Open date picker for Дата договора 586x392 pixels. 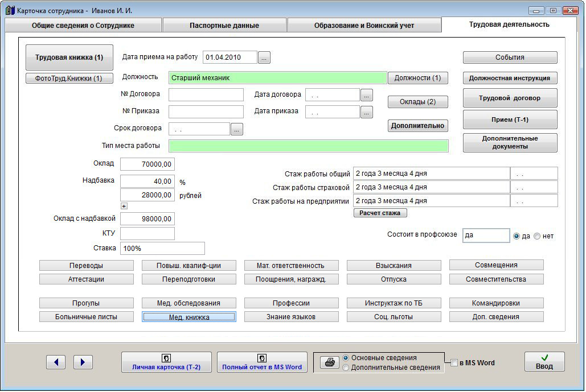click(367, 95)
